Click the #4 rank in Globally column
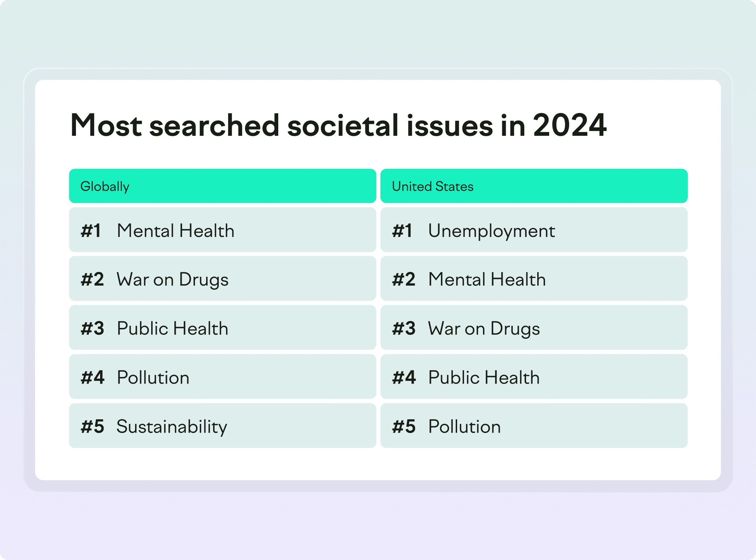The width and height of the screenshot is (756, 560). pos(92,378)
